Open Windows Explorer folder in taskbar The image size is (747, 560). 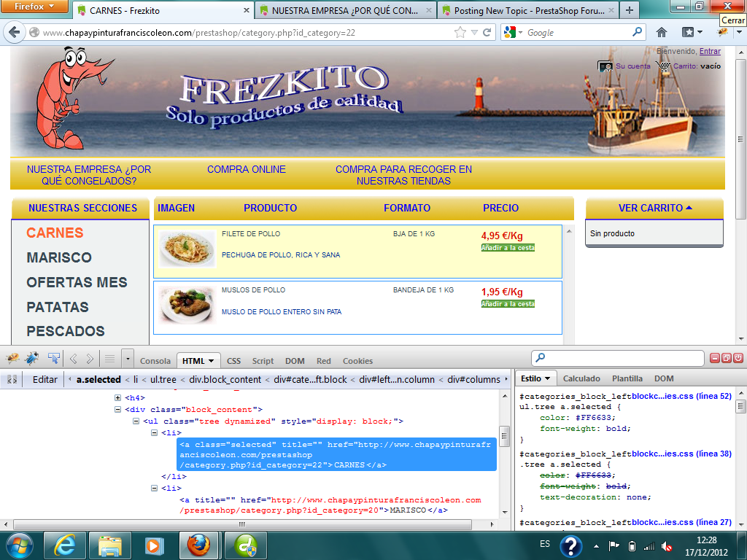click(x=109, y=545)
